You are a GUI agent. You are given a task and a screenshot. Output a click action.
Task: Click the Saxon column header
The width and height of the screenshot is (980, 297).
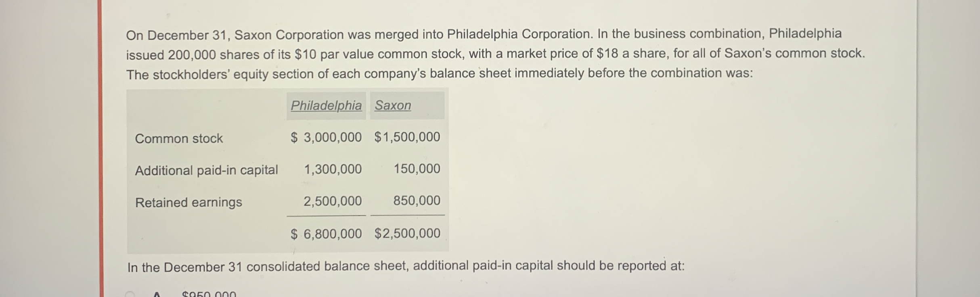coord(393,105)
